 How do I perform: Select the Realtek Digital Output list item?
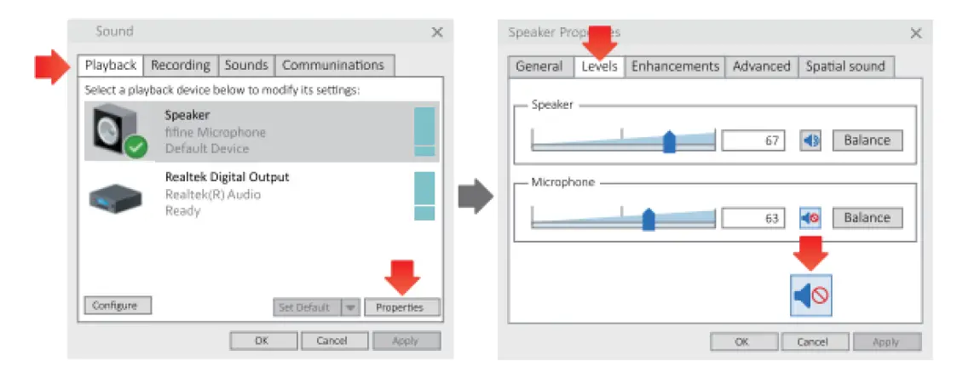point(256,194)
